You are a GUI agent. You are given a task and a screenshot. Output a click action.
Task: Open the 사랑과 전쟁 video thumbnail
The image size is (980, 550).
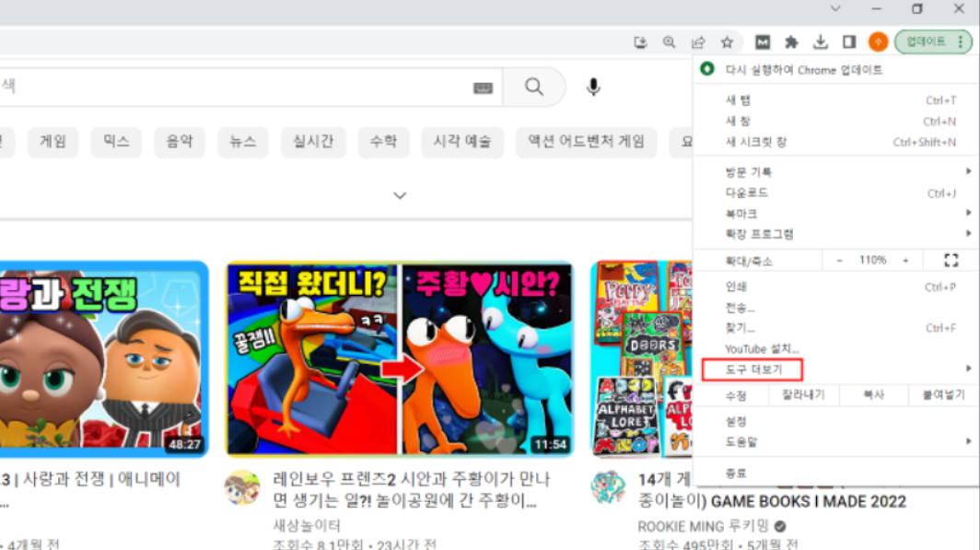coord(104,359)
